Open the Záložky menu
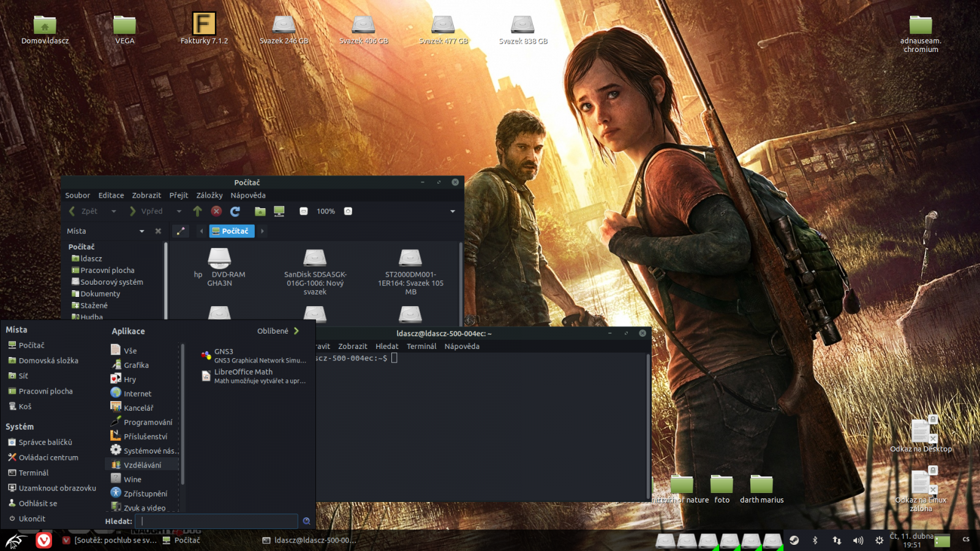 [209, 195]
